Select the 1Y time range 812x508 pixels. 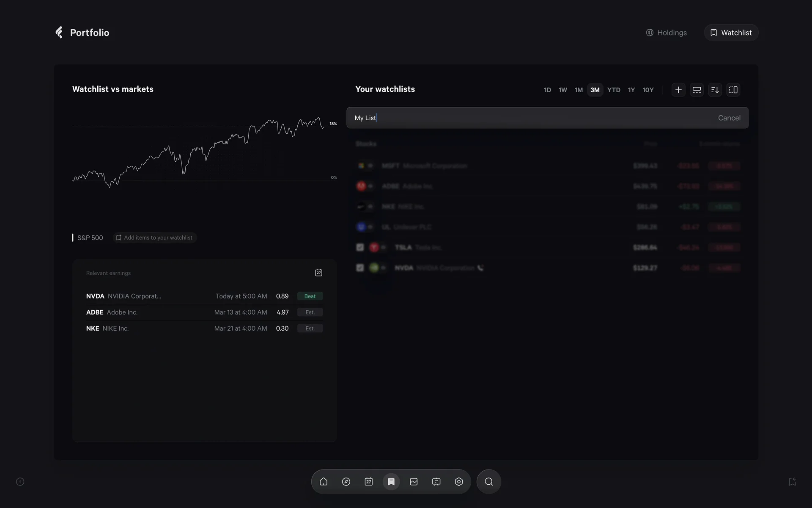tap(631, 90)
